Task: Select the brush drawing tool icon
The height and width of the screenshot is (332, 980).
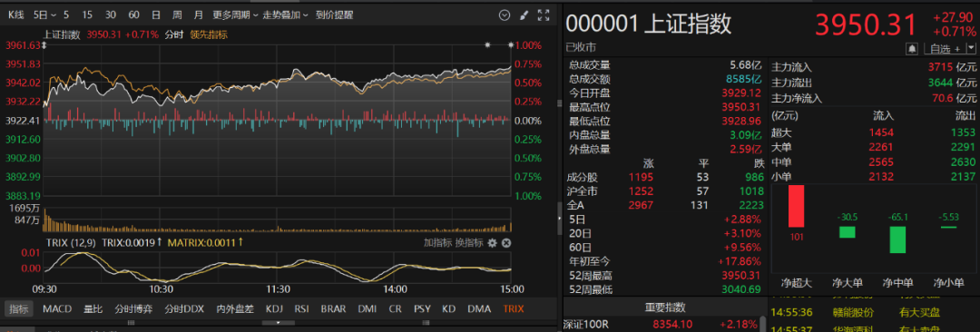Action: point(524,15)
